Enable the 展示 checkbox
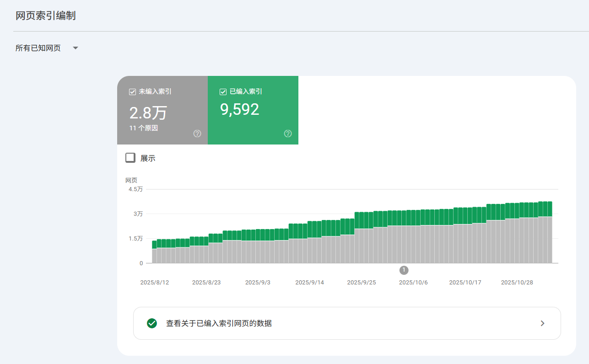Viewport: 589px width, 364px height. 130,157
